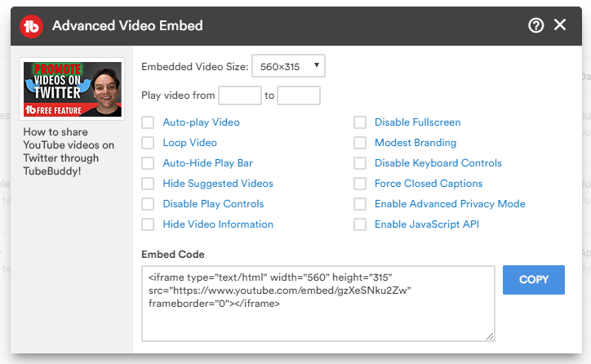Open the Embedded Video Size dropdown
The height and width of the screenshot is (364, 591).
tap(288, 66)
